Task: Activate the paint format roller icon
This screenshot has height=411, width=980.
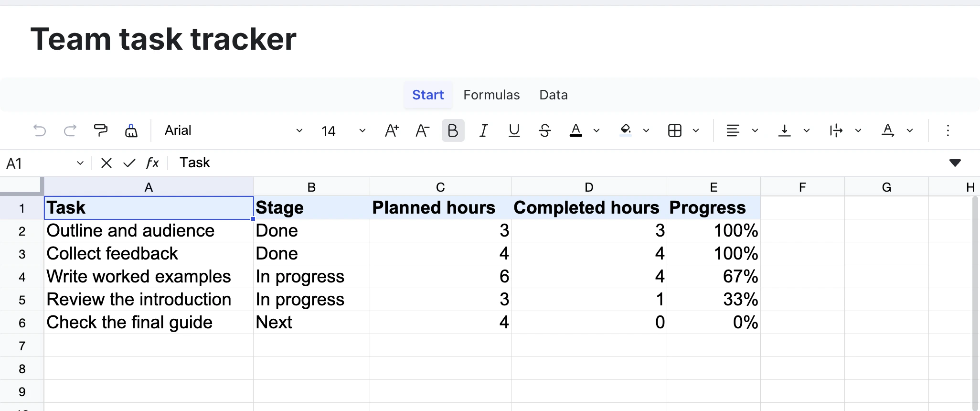Action: [101, 130]
